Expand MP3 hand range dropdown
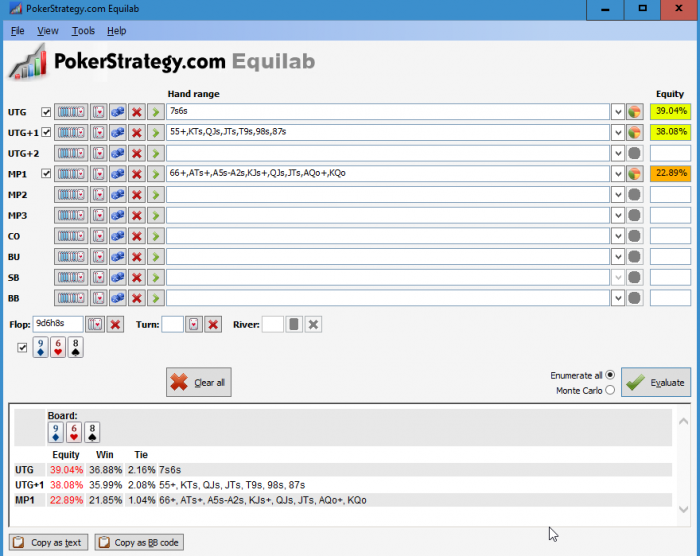Screen dimensions: 700x556 coord(618,215)
